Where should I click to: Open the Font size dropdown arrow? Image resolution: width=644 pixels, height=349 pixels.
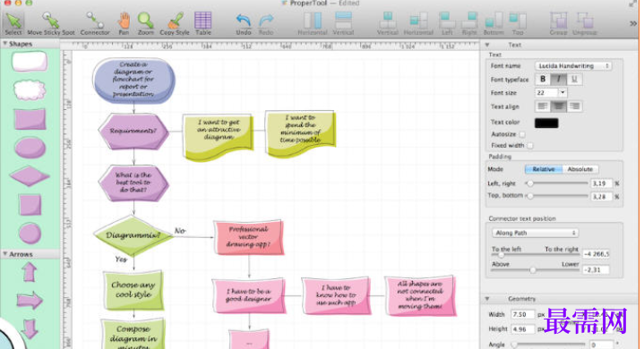[562, 93]
